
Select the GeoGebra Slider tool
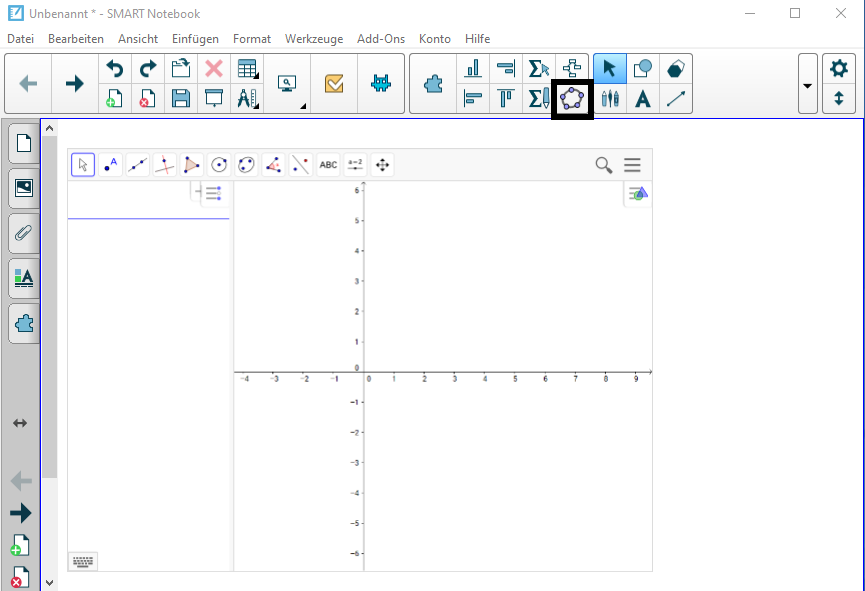pyautogui.click(x=355, y=164)
